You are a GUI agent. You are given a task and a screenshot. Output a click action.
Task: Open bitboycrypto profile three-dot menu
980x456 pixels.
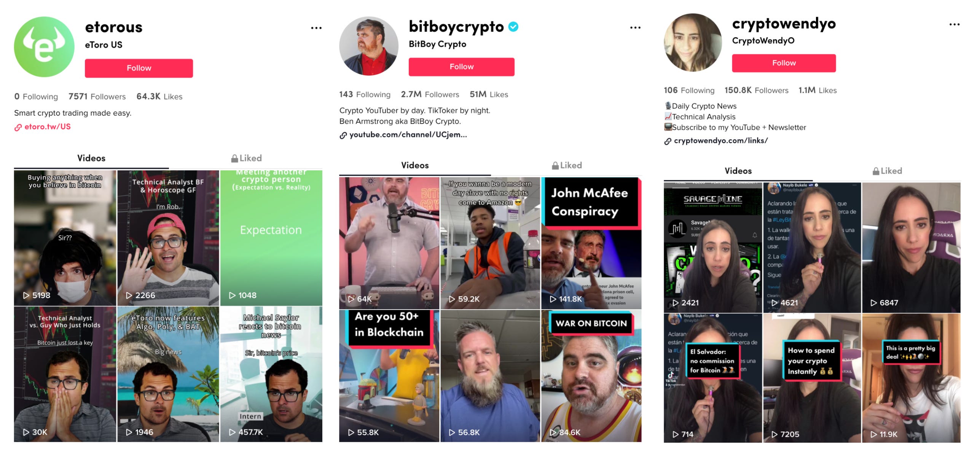tap(635, 27)
